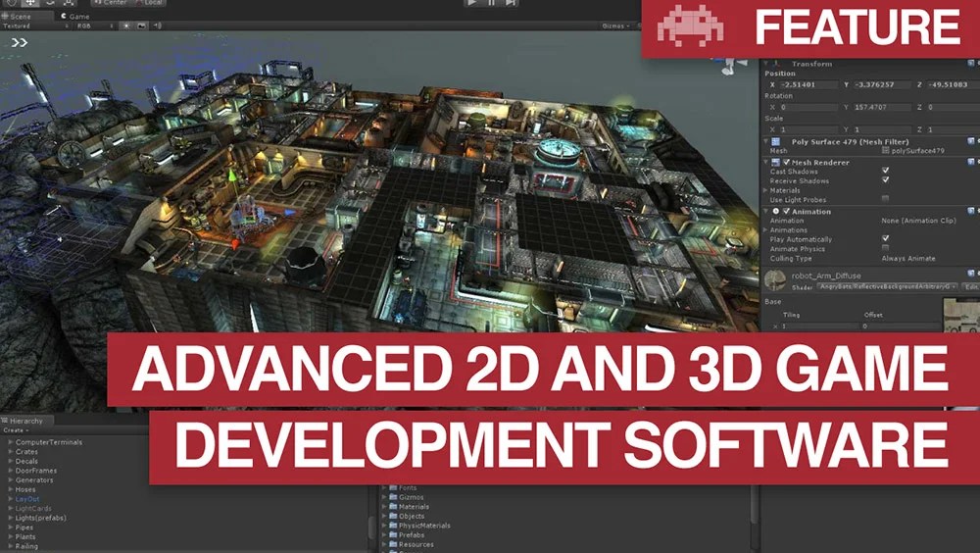Click the Position X input field
This screenshot has height=553, width=980.
tap(808, 84)
